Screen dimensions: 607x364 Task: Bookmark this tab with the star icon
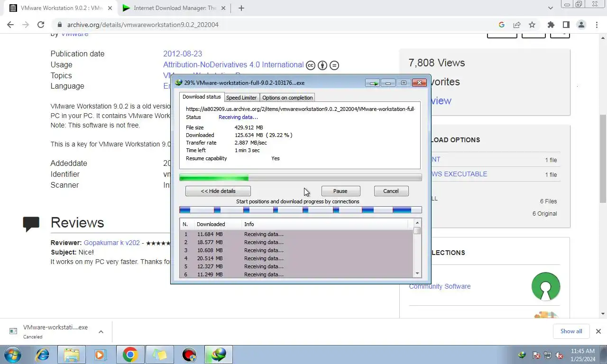click(x=532, y=25)
